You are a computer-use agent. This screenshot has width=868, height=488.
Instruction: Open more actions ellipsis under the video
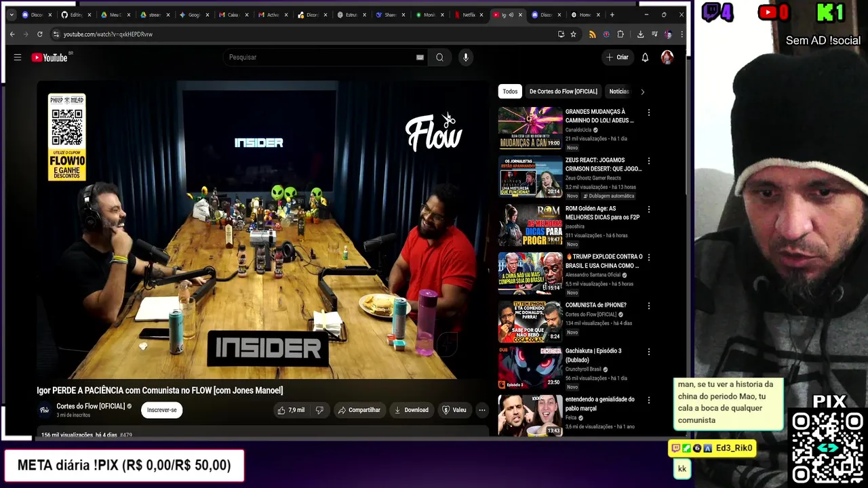tap(482, 410)
